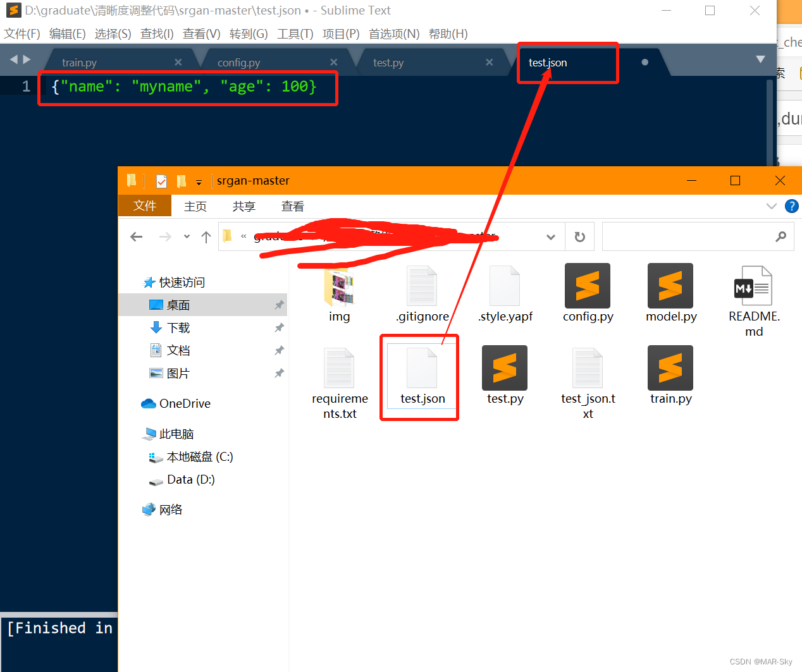The width and height of the screenshot is (802, 672).
Task: Open Sublime 工具(T) menu
Action: (x=295, y=34)
